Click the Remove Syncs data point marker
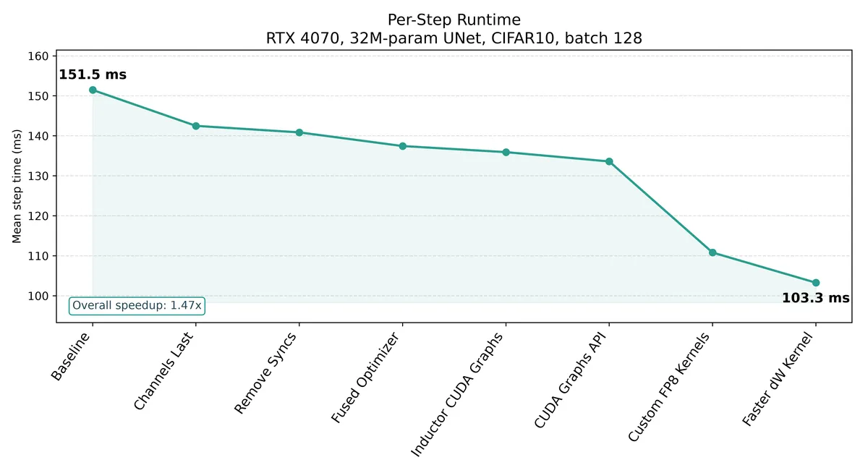The image size is (868, 473). click(x=299, y=132)
